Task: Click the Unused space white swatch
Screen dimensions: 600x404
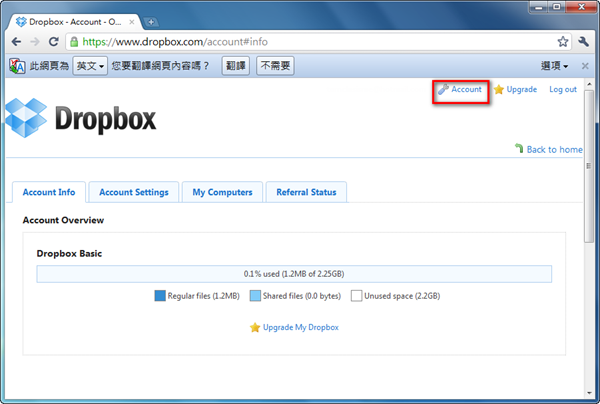Action: pos(356,296)
